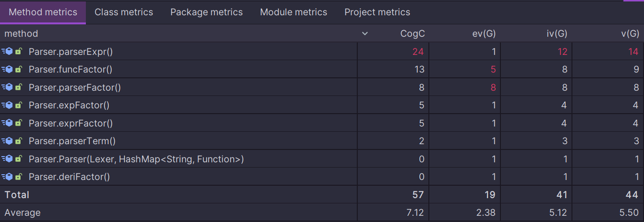Sort by the CogC column header
Screen dimensions: 644x222
pos(413,33)
